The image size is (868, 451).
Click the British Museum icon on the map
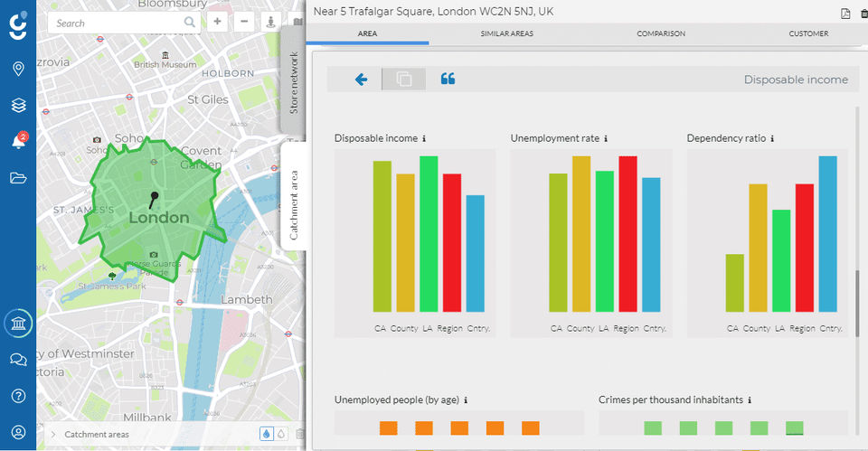[165, 55]
